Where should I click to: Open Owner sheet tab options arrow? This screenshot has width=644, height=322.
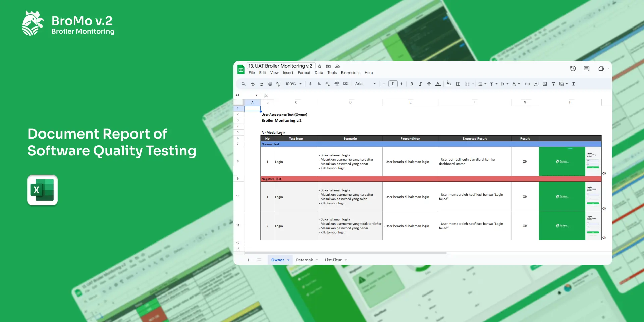(288, 260)
